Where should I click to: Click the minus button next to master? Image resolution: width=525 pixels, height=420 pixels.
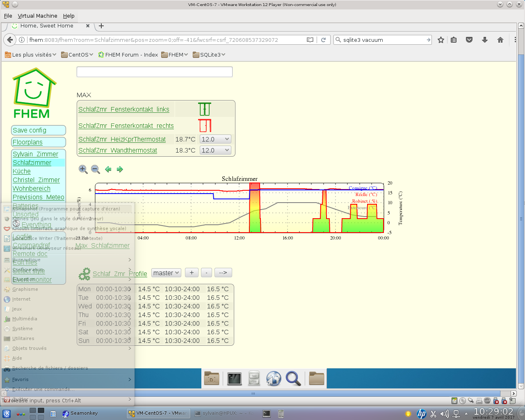[207, 273]
